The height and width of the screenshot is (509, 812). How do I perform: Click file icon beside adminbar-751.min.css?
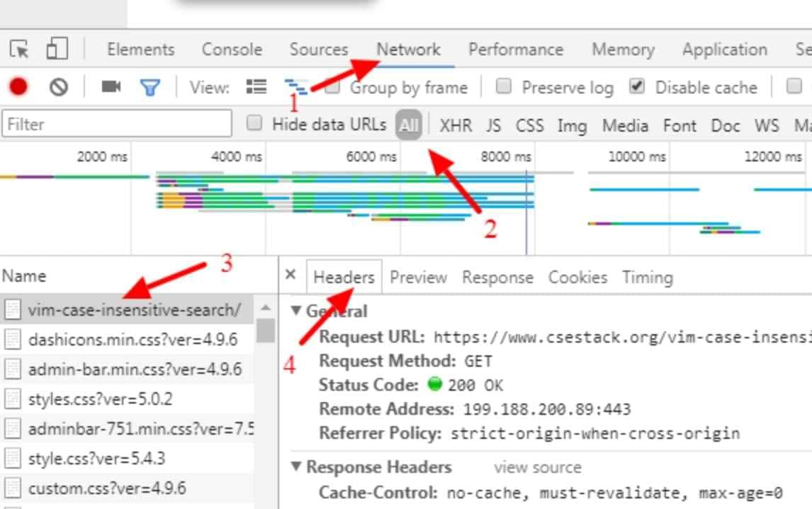click(x=13, y=429)
